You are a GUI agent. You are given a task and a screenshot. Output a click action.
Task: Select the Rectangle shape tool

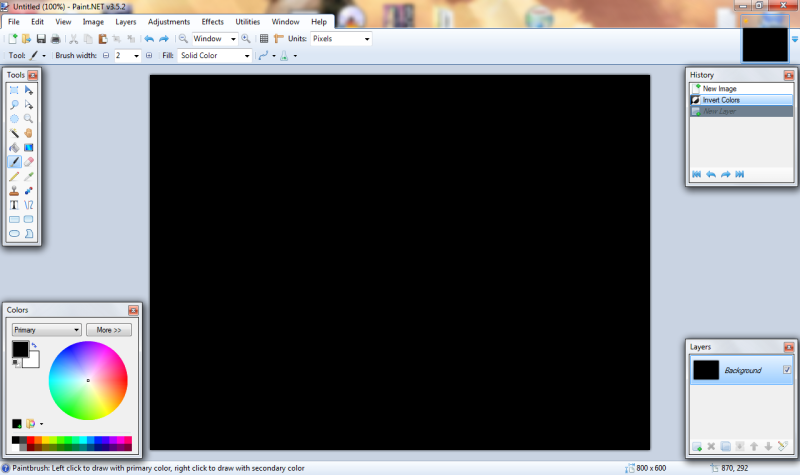coord(14,219)
